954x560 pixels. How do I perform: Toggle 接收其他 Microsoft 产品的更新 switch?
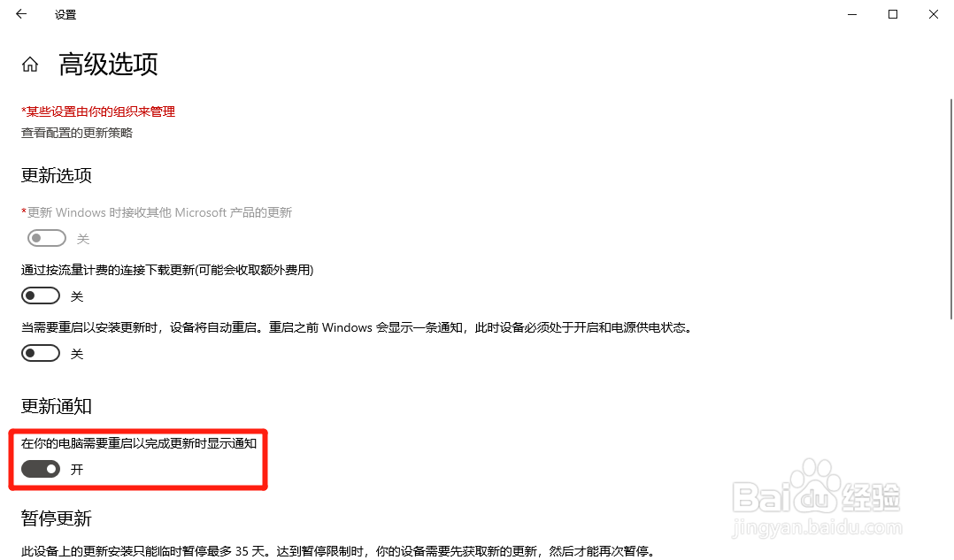pyautogui.click(x=47, y=238)
